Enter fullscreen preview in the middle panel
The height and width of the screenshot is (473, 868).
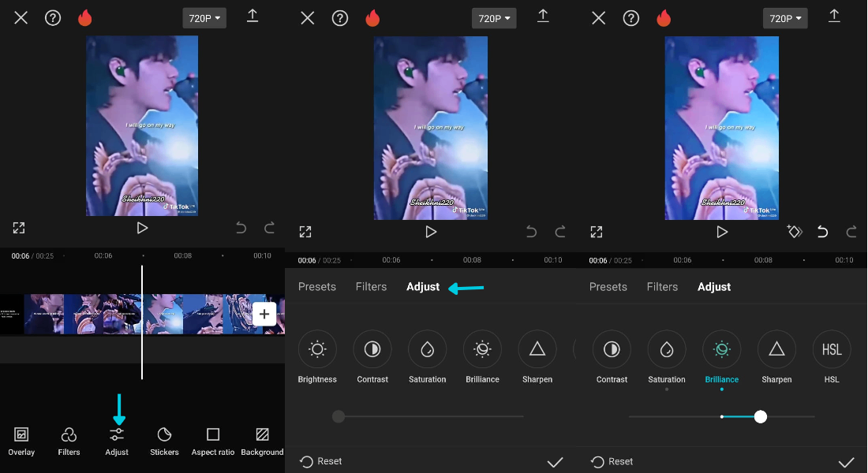pyautogui.click(x=305, y=232)
